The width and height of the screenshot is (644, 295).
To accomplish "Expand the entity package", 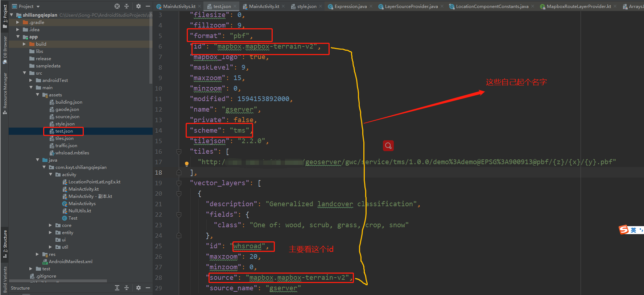I will coord(50,232).
